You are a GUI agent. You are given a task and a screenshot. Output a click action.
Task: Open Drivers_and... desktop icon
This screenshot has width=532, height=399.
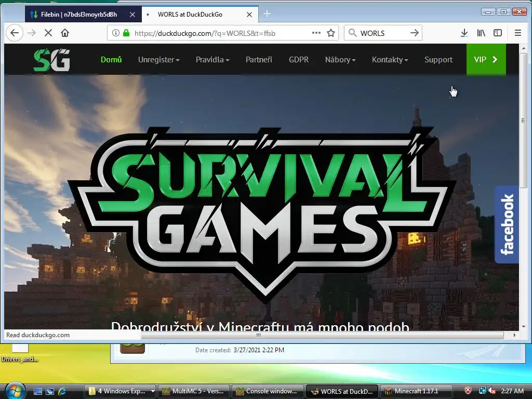coord(20,353)
